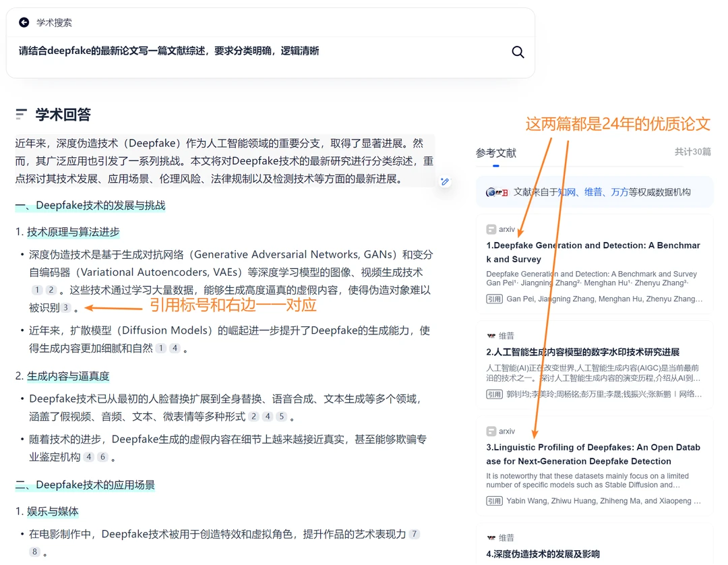The image size is (728, 565).
Task: Select the 参考文献 tab
Action: (495, 153)
